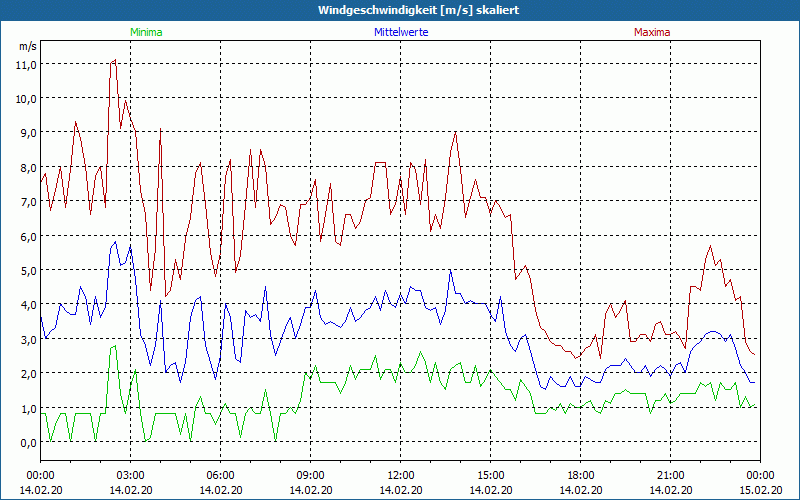
Task: Click the '15:00' time axis label
Action: 491,476
